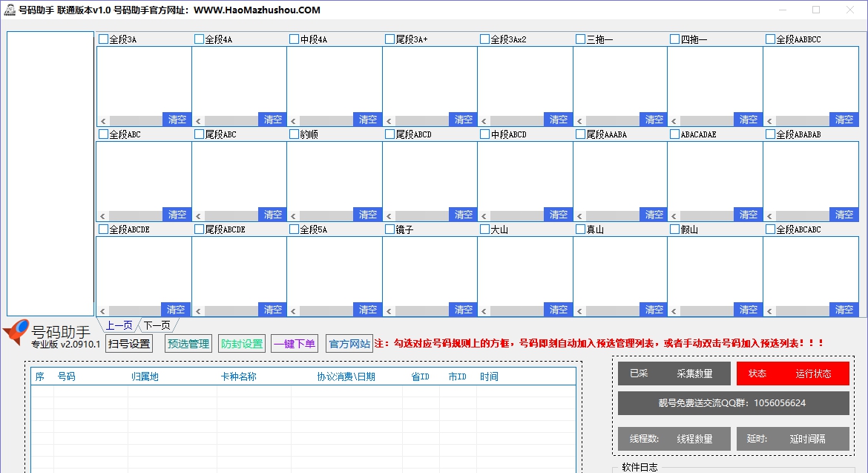868x473 pixels.
Task: Open 预选管理 management
Action: [188, 344]
